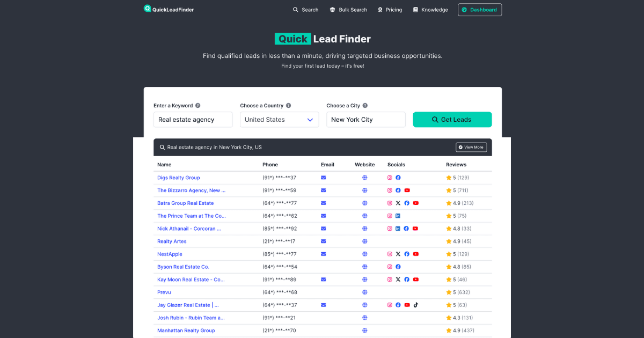Open the Digs Realty Group link
Screen dimensions: 644x338
coord(179,178)
